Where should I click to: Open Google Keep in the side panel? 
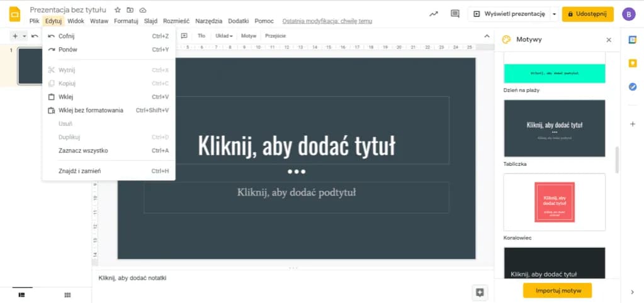[633, 63]
